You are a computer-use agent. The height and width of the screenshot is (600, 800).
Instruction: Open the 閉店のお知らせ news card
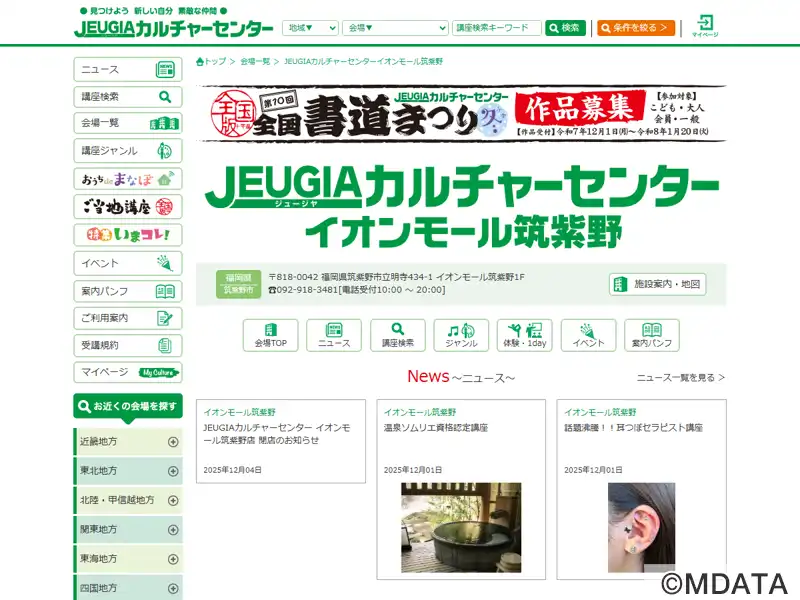coord(281,441)
